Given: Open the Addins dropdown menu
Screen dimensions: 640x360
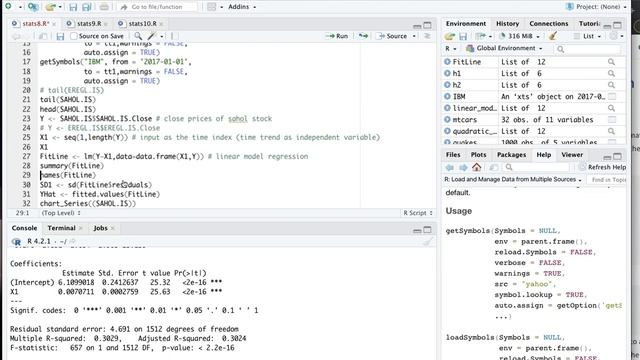Looking at the screenshot, I should click(x=242, y=7).
